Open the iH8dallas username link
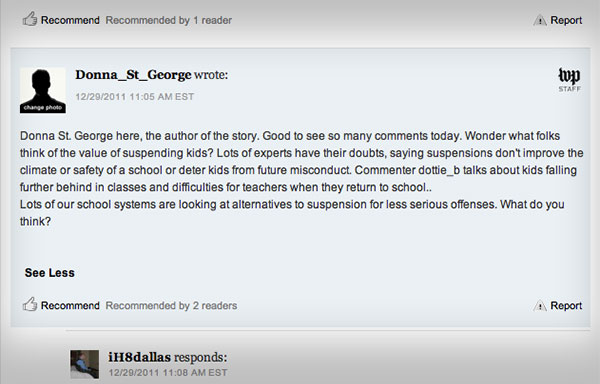The width and height of the screenshot is (600, 384). pyautogui.click(x=140, y=357)
